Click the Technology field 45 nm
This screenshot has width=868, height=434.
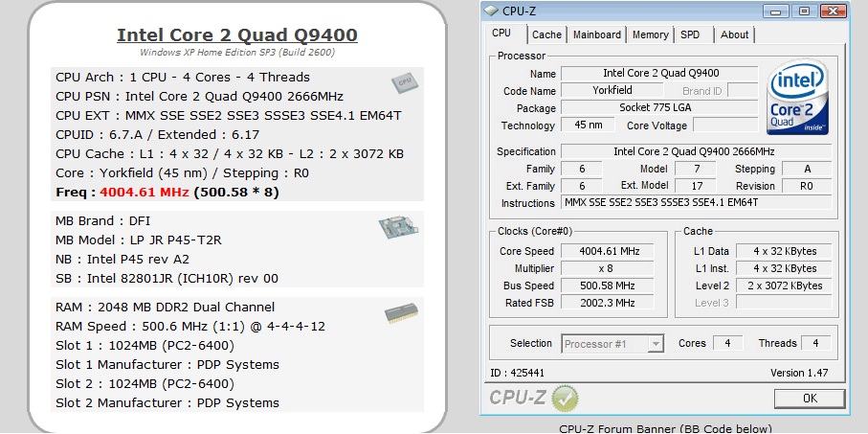point(588,125)
